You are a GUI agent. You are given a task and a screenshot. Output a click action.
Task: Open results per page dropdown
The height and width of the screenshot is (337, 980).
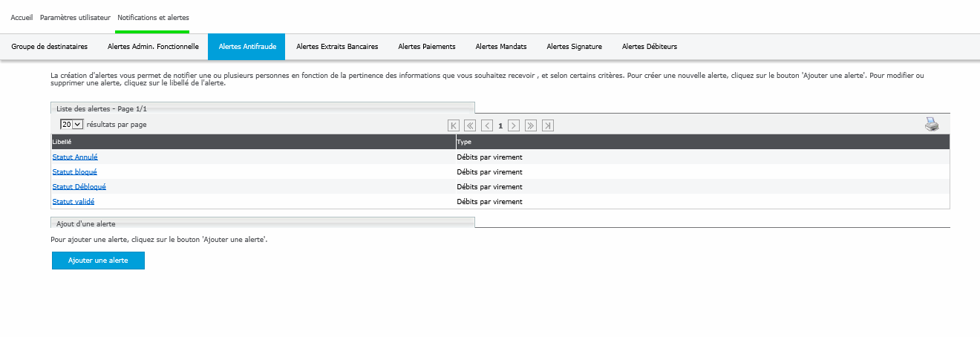(x=72, y=125)
